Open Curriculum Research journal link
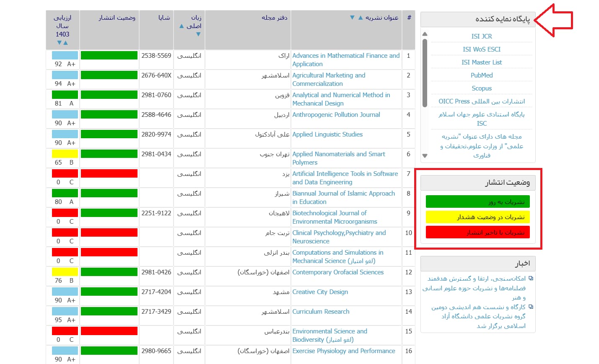This screenshot has width=599, height=364. pyautogui.click(x=321, y=312)
